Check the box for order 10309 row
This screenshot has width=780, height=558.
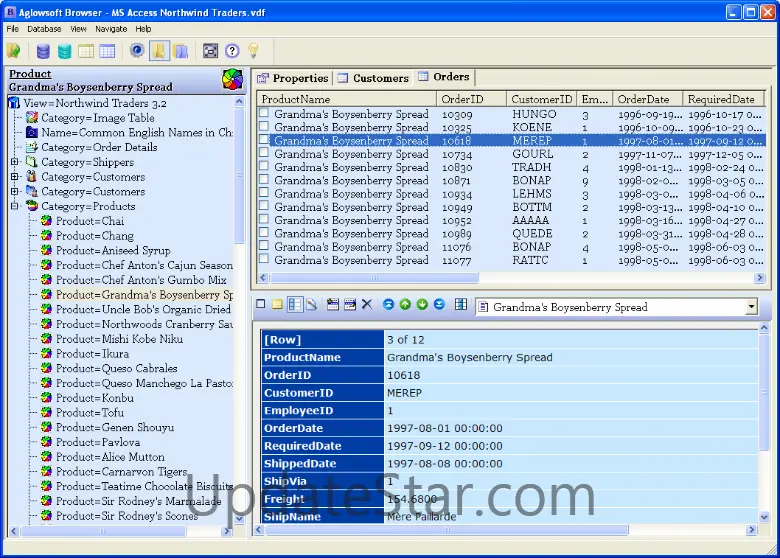pyautogui.click(x=264, y=113)
